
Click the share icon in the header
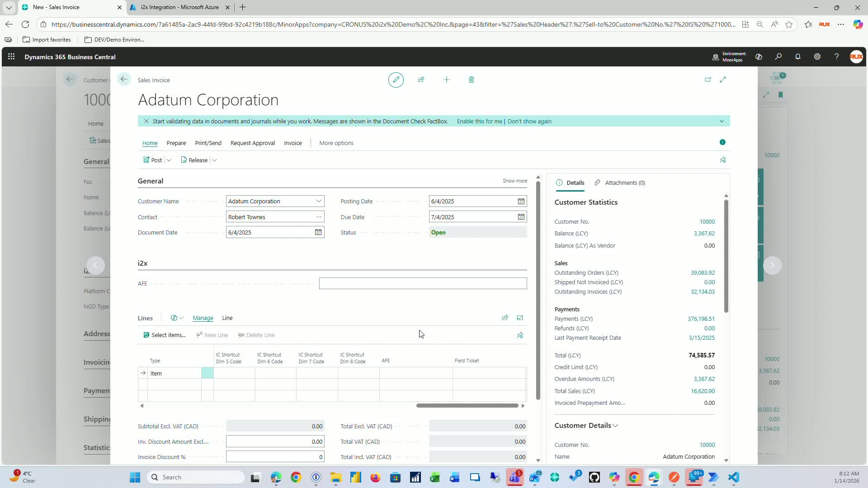pyautogui.click(x=421, y=80)
